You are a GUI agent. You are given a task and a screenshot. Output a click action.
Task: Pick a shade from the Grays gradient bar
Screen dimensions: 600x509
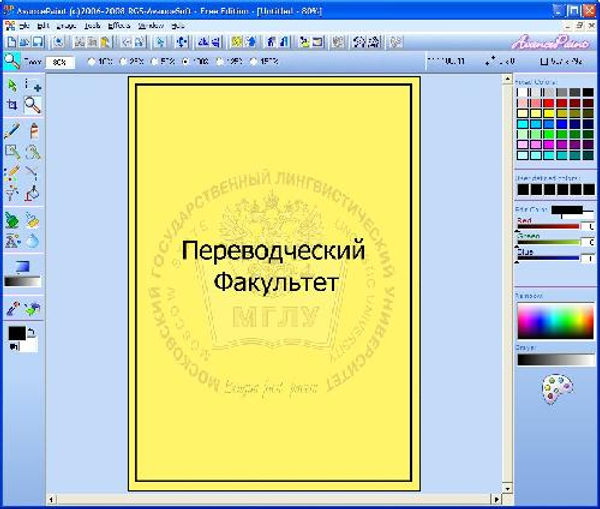[555, 360]
